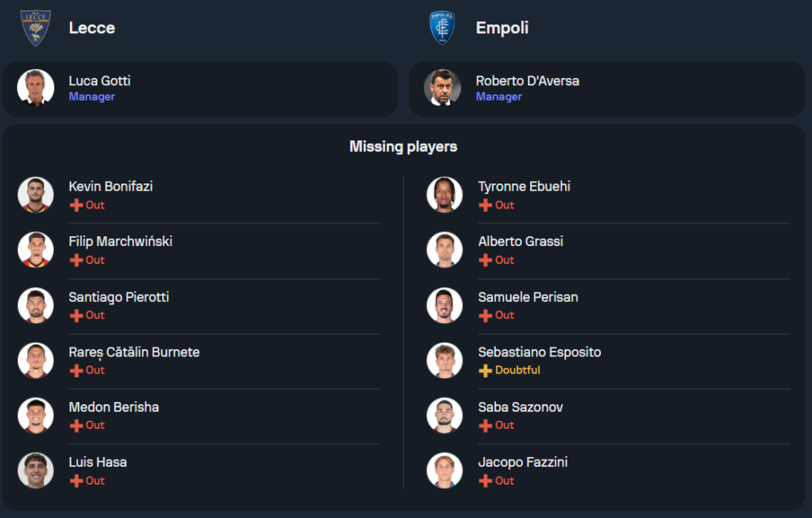
Task: Open Luca Gotti's manager profile link
Action: point(99,81)
